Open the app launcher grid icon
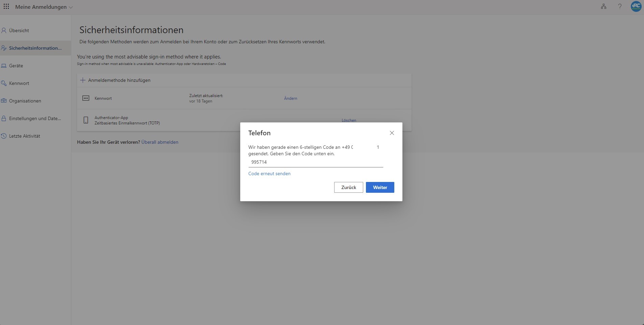 6,6
